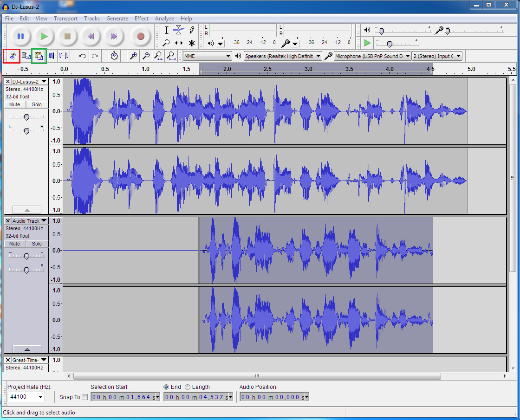Select the Envelope tool
Screen dimensions: 520x420
coord(179,29)
